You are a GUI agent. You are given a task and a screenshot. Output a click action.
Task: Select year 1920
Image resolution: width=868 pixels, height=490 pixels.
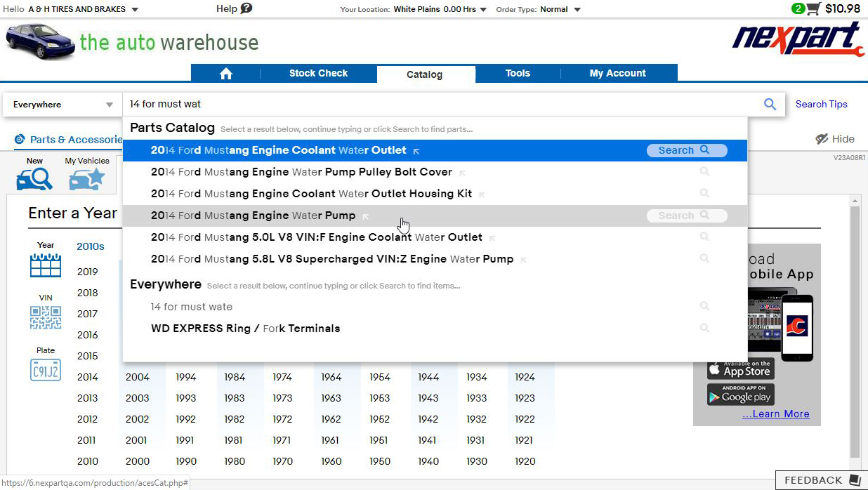[x=525, y=461]
